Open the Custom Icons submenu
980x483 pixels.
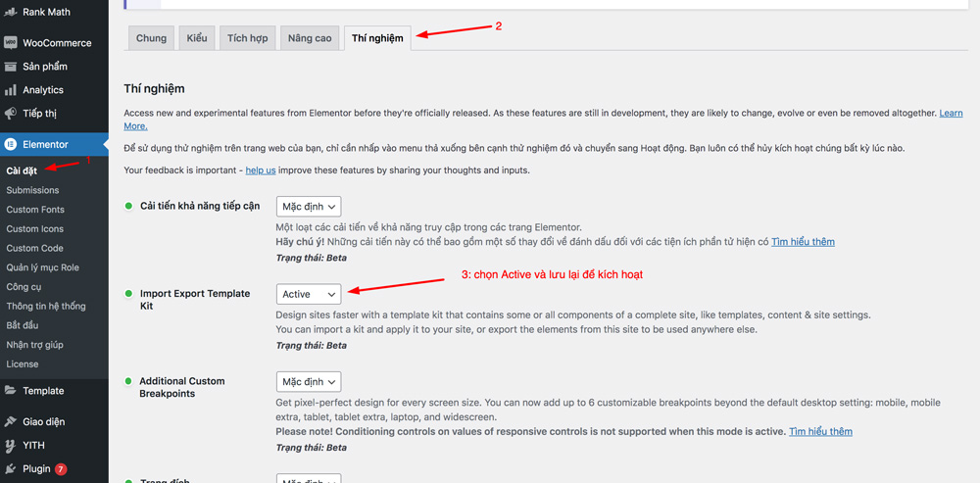(x=34, y=228)
